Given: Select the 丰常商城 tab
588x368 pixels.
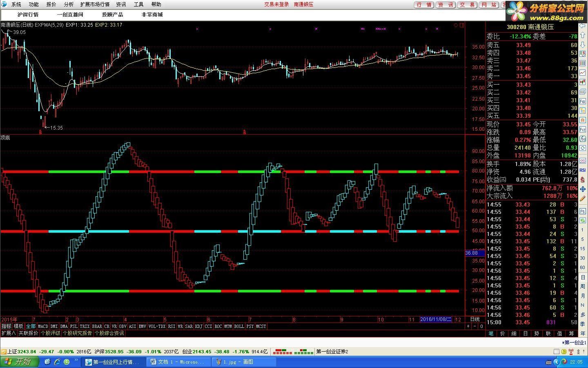Looking at the screenshot, I should point(152,15).
